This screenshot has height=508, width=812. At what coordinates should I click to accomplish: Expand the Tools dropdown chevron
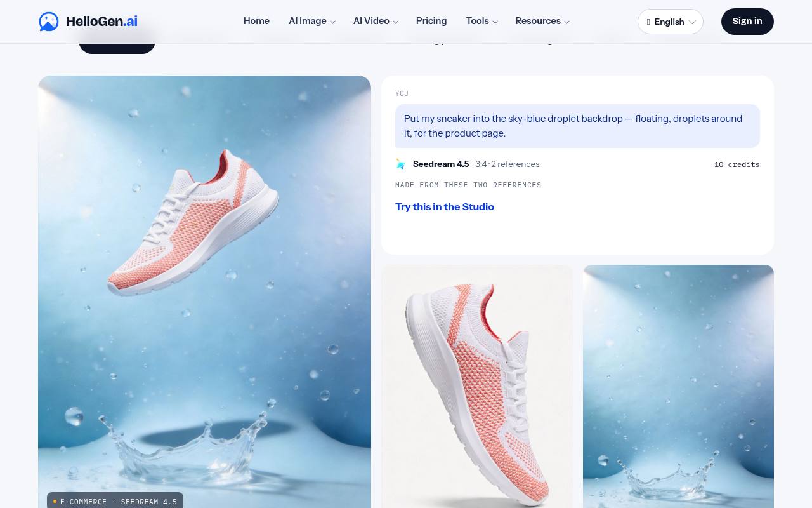tap(495, 22)
